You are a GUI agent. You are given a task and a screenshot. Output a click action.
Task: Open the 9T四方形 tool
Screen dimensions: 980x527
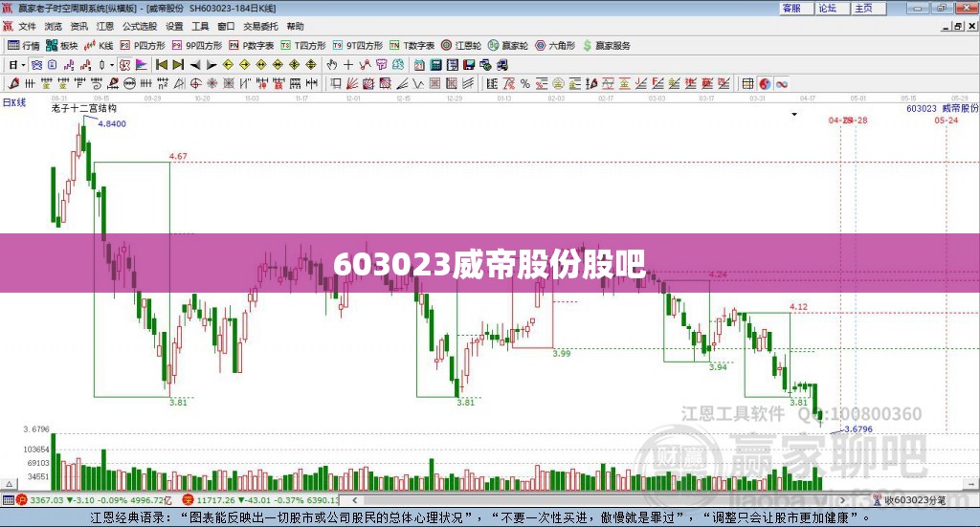[358, 45]
